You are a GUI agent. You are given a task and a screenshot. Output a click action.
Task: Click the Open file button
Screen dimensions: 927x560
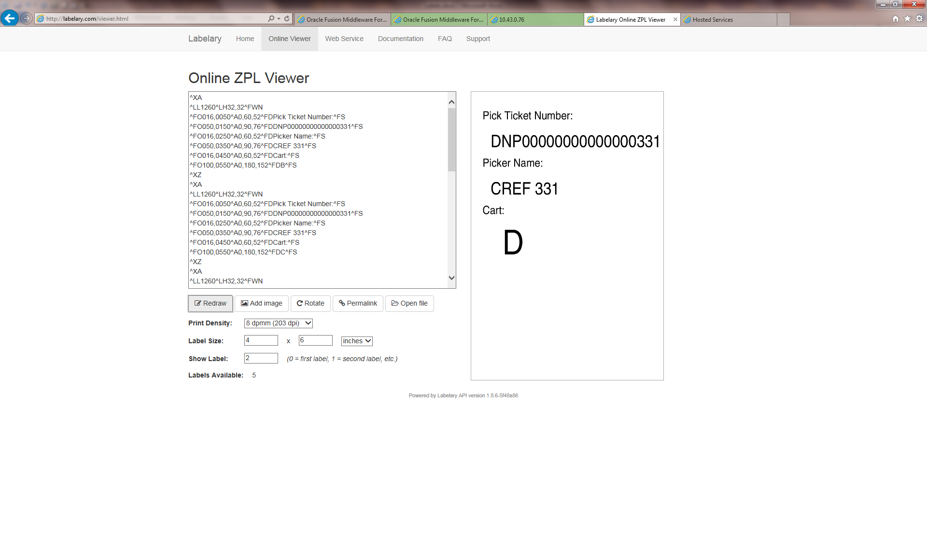click(x=409, y=303)
